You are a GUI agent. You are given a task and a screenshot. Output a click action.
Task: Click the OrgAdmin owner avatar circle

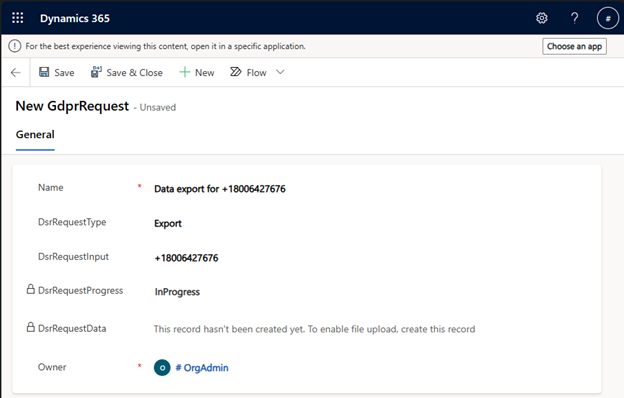162,367
